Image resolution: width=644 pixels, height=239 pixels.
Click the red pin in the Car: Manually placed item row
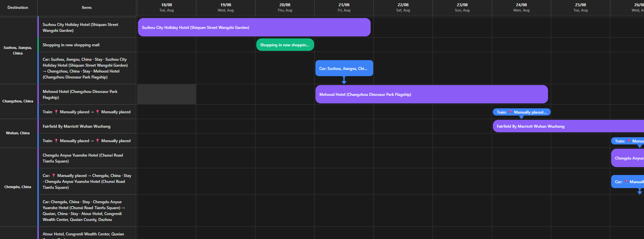click(x=54, y=176)
